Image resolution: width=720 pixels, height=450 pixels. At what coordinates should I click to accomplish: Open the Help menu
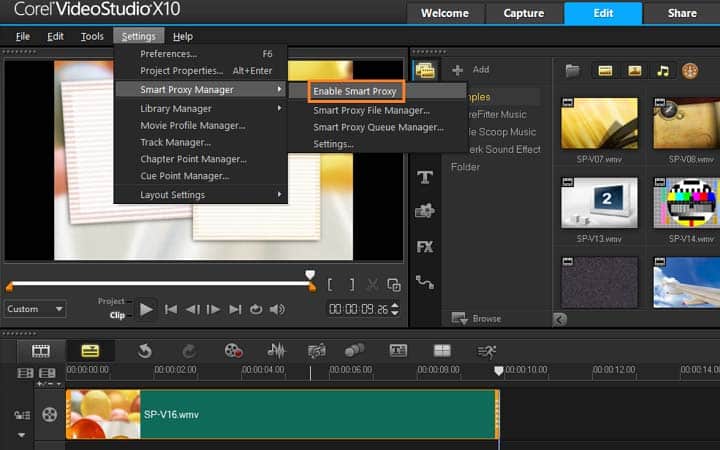coord(183,37)
